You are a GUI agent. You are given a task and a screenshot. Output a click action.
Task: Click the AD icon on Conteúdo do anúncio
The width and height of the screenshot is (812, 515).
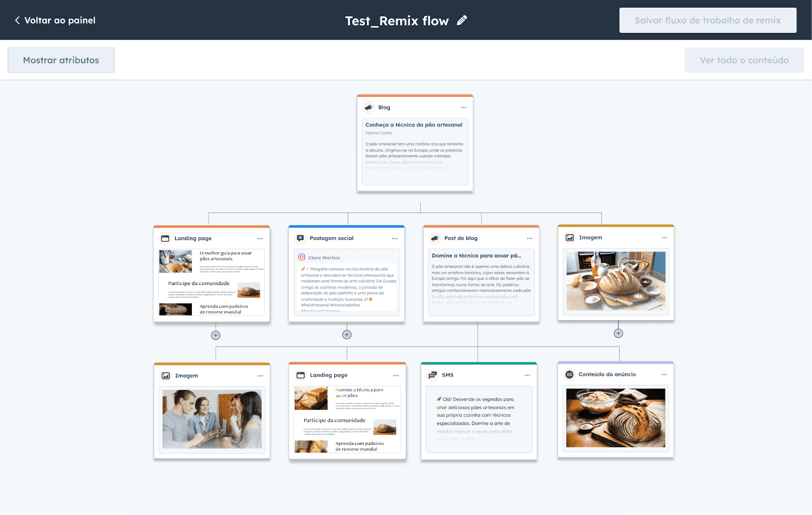[x=569, y=374]
